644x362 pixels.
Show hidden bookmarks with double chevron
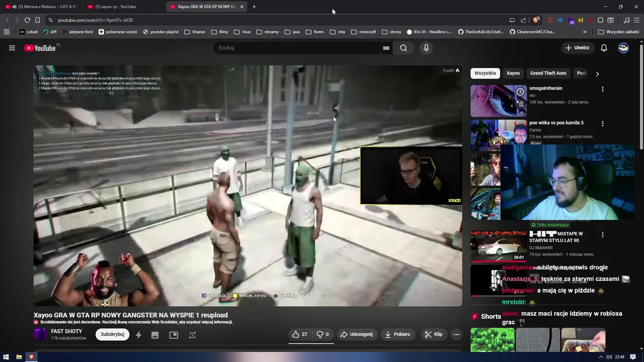click(x=585, y=32)
